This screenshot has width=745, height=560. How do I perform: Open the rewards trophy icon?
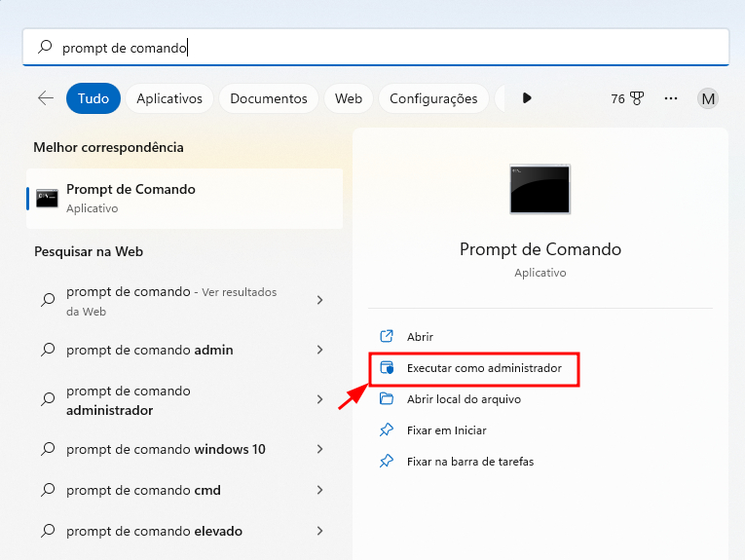(x=637, y=98)
